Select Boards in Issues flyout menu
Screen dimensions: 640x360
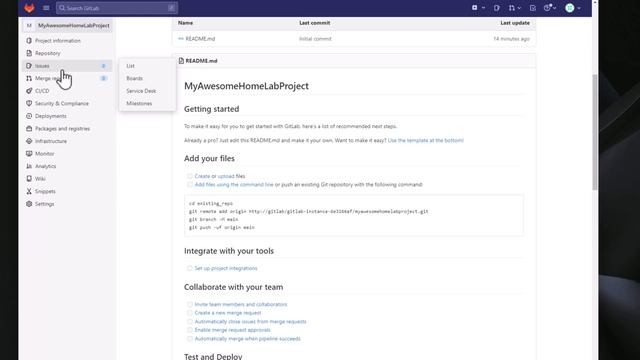point(134,78)
